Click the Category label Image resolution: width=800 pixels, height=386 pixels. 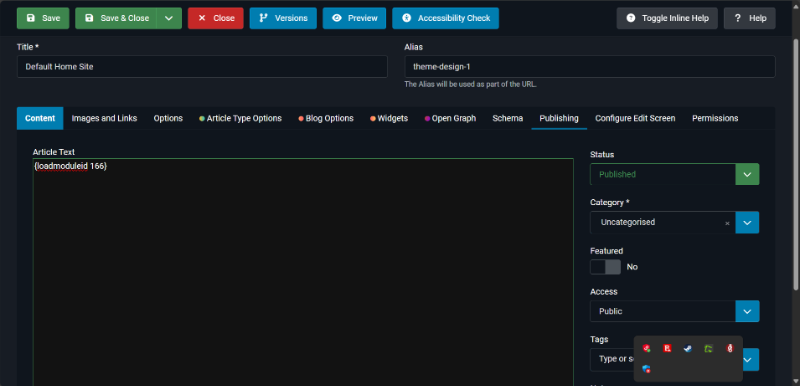pos(610,202)
